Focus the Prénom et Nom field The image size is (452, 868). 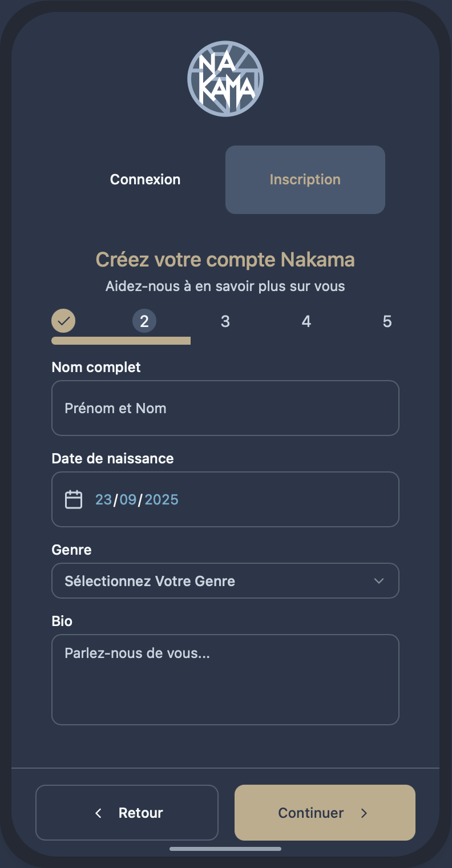click(225, 408)
